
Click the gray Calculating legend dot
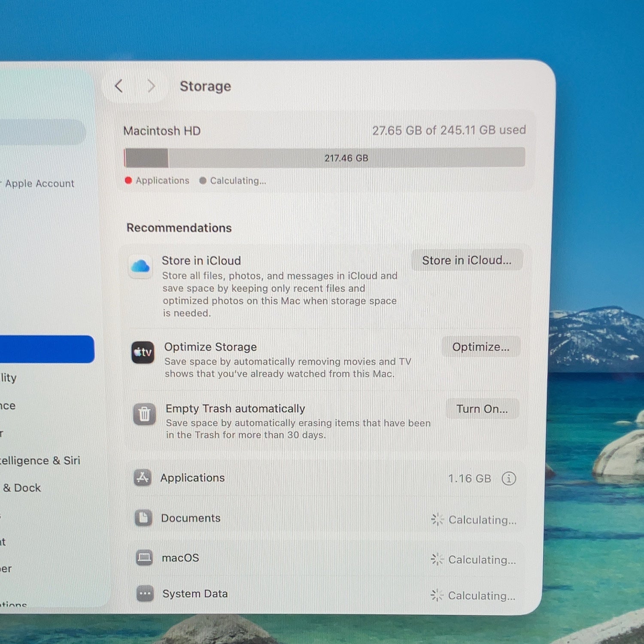point(203,181)
